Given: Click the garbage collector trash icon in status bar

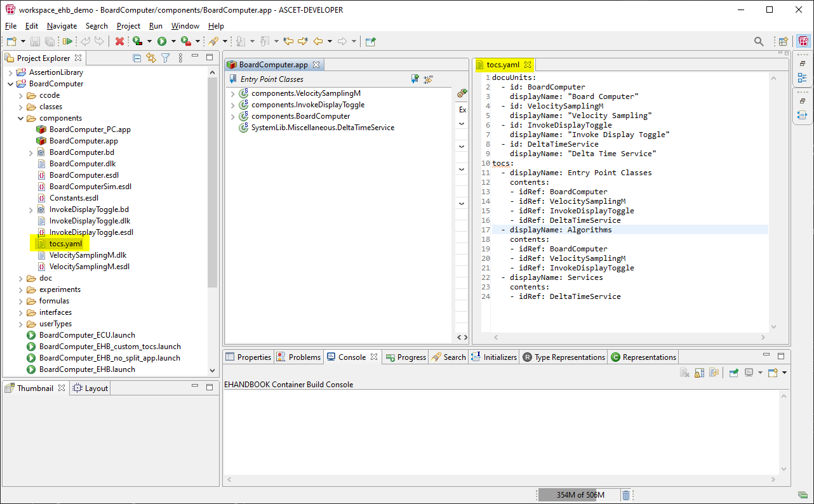Looking at the screenshot, I should pos(626,494).
